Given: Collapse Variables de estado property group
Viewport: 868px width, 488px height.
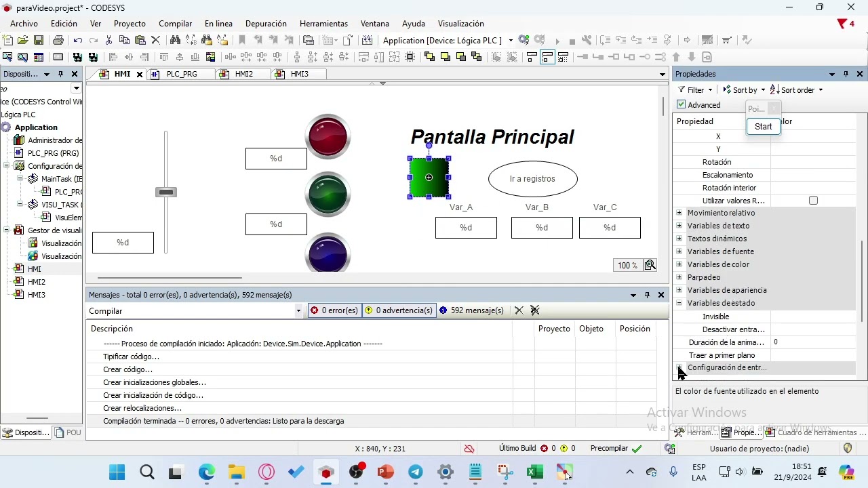Looking at the screenshot, I should coord(679,303).
